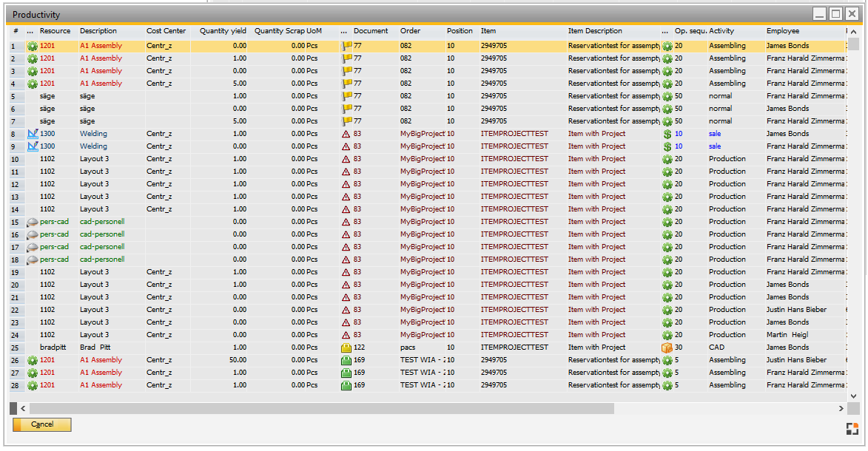868x451 pixels.
Task: Click yellow padlock document icon in row 25
Action: 346,347
